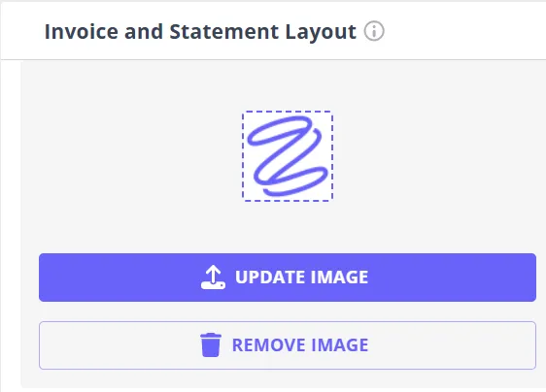This screenshot has height=392, width=546.
Task: Show help for Invoice and Statement Layout
Action: click(374, 31)
